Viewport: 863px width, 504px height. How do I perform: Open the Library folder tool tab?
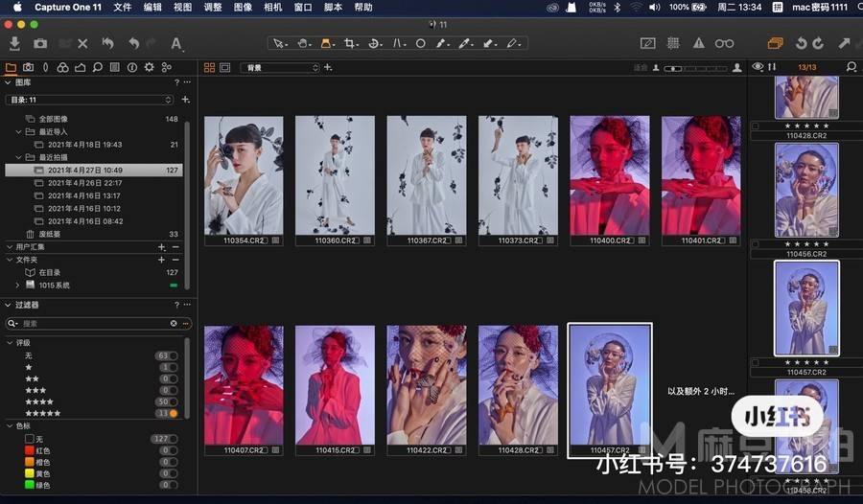tap(11, 67)
